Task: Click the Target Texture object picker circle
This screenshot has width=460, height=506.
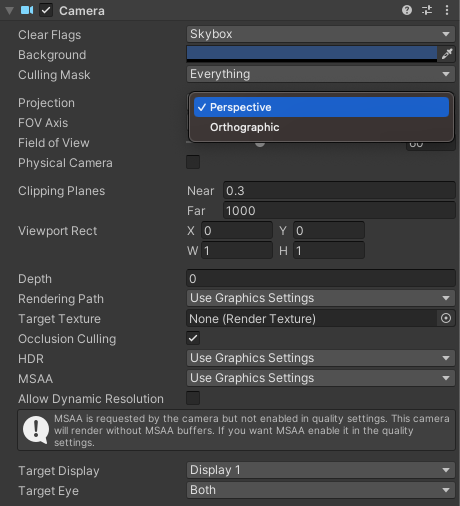Action: (x=446, y=318)
